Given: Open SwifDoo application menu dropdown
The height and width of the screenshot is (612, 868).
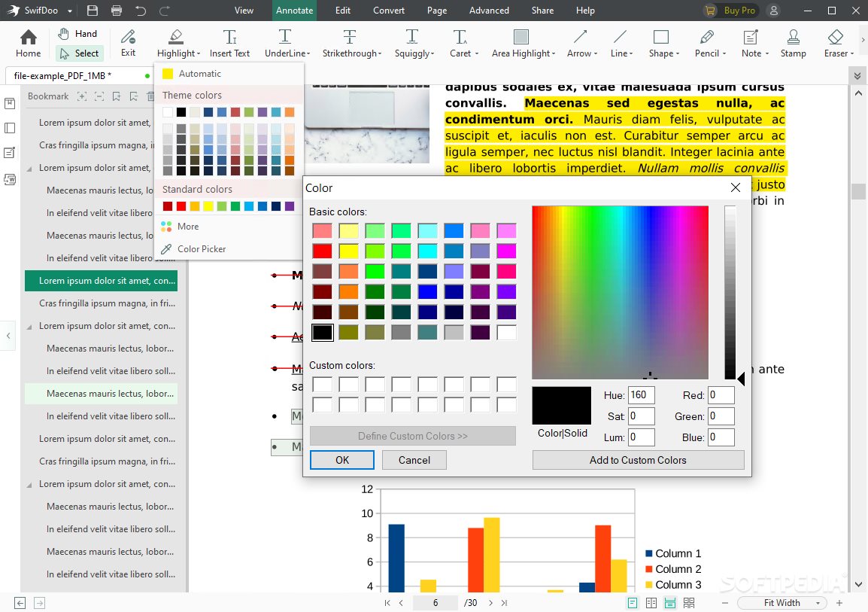Looking at the screenshot, I should tap(70, 11).
